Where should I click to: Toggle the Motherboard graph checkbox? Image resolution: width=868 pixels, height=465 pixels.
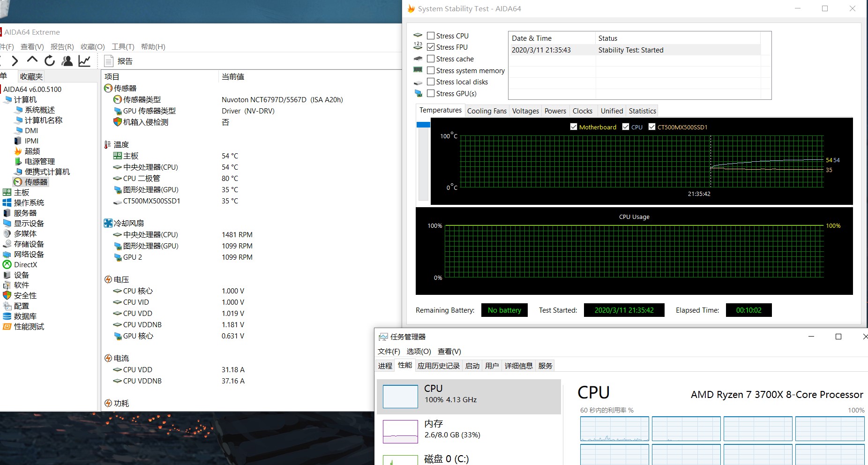coord(573,127)
